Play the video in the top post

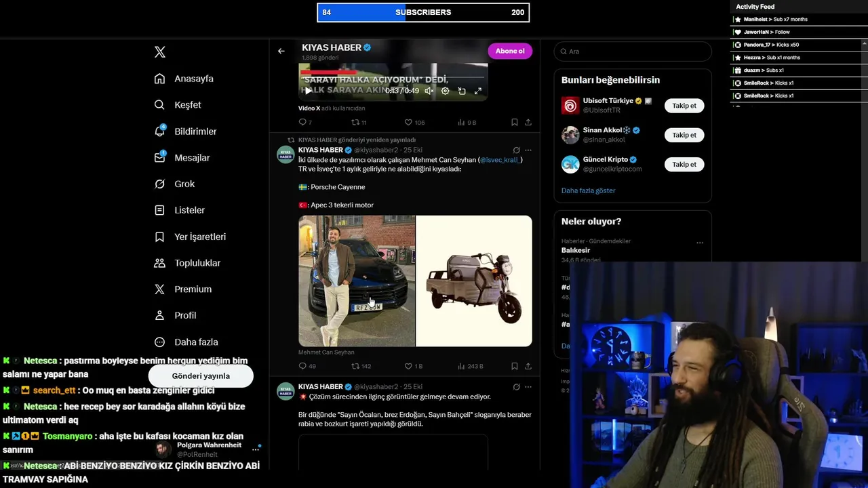click(x=309, y=91)
